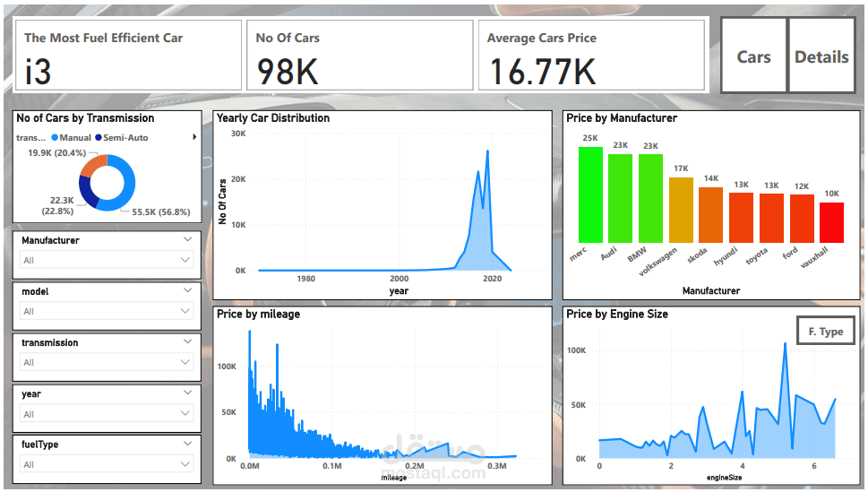Select the merc bar in Price by Manufacturer

pos(590,194)
